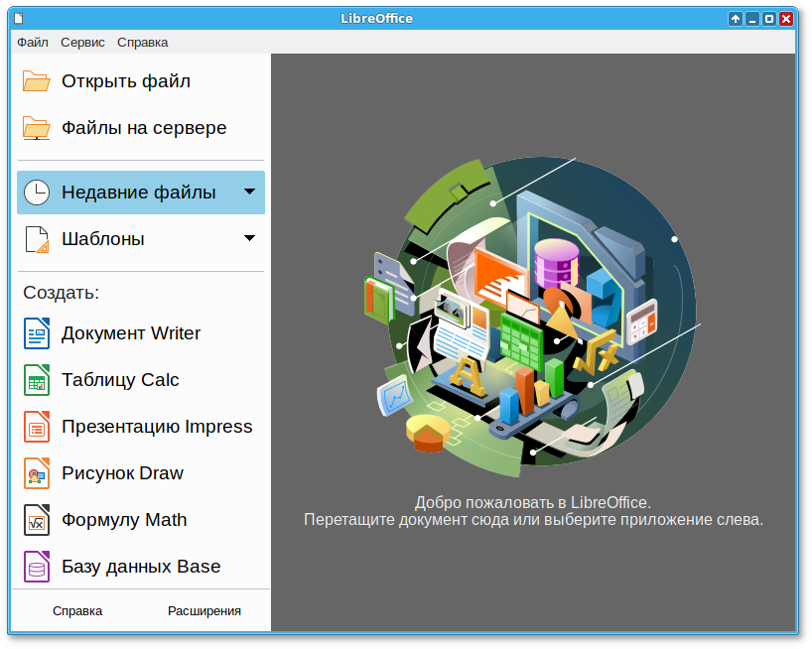Image resolution: width=812 pixels, height=649 pixels.
Task: Click the template page icon beside Шаблоны
Action: coord(37,239)
